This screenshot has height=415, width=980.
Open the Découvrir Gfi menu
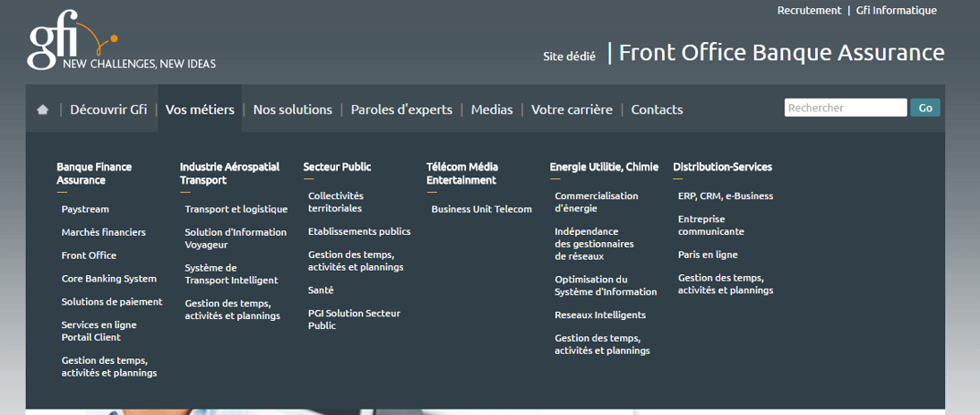point(108,109)
